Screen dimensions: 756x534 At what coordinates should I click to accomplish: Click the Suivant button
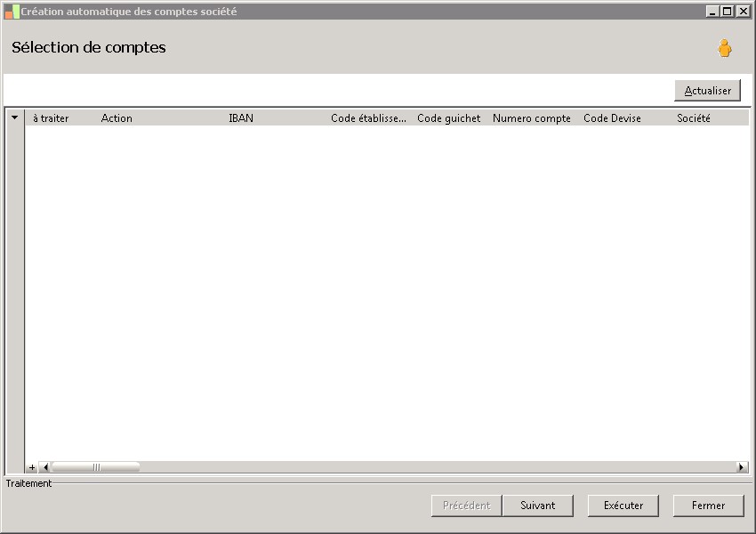click(537, 506)
